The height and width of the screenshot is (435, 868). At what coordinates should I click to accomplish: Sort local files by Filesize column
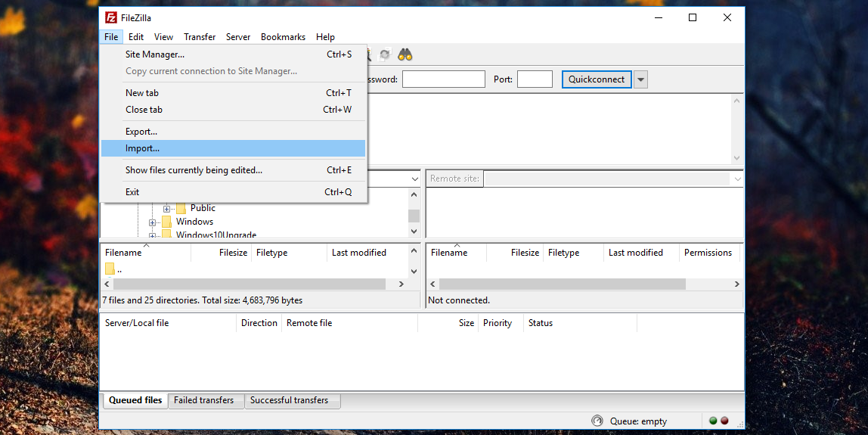(x=222, y=253)
